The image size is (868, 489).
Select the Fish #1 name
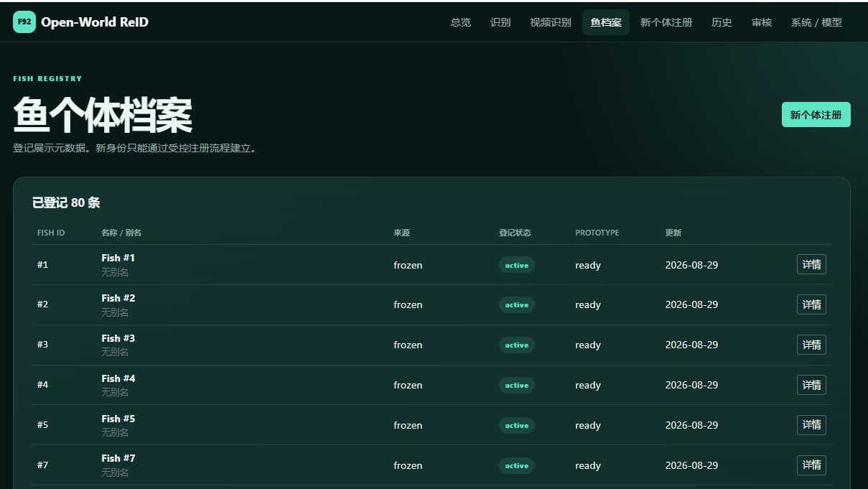click(x=118, y=258)
